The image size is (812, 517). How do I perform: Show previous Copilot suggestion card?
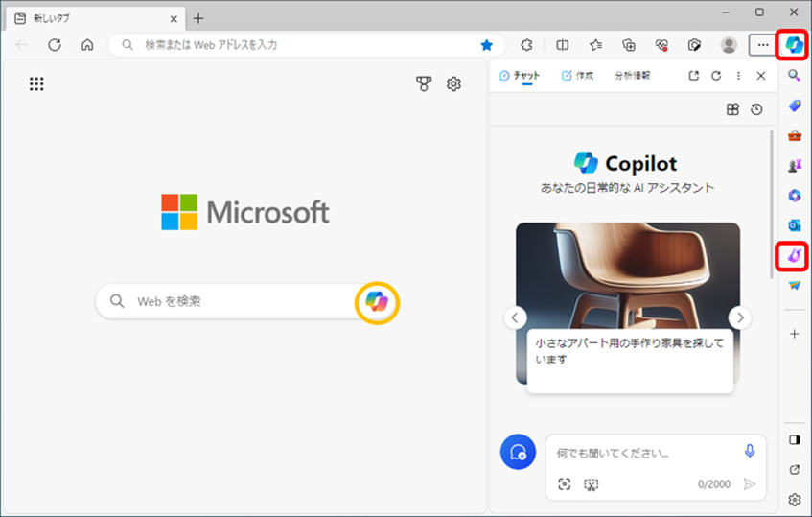[x=515, y=317]
